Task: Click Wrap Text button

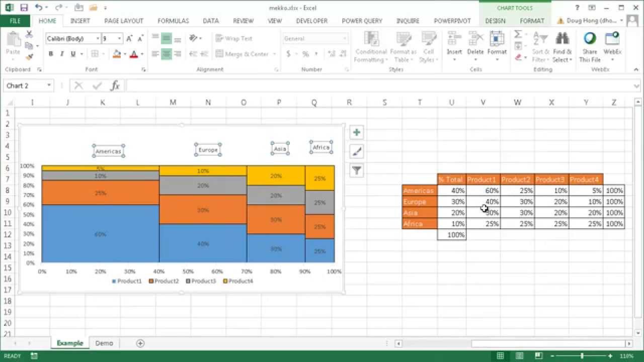Action: coord(234,39)
